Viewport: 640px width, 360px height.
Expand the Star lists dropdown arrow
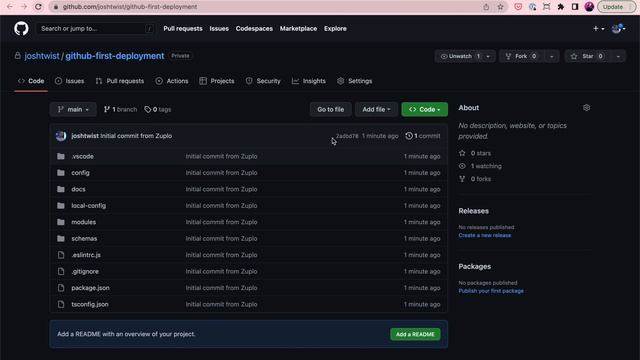[x=618, y=56]
